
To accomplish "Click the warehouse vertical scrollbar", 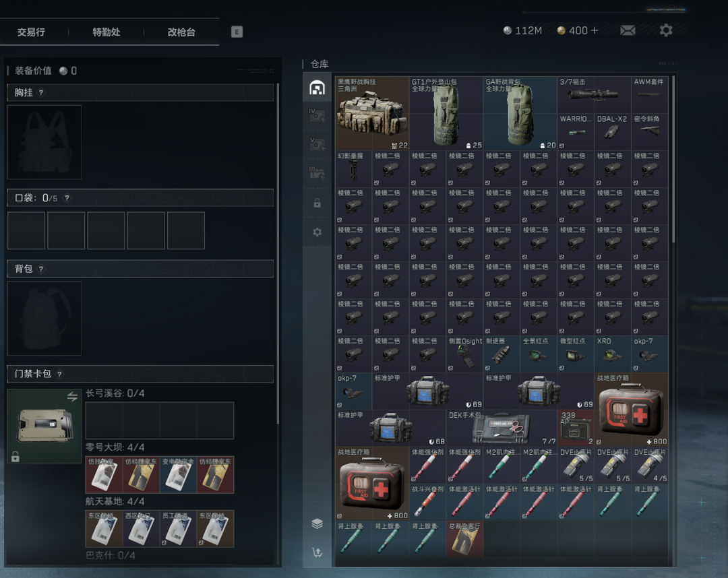I will (x=673, y=162).
